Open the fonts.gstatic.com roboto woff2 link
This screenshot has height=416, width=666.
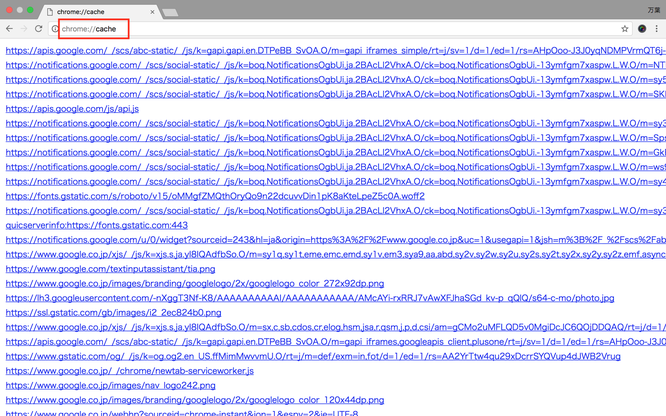tap(215, 196)
